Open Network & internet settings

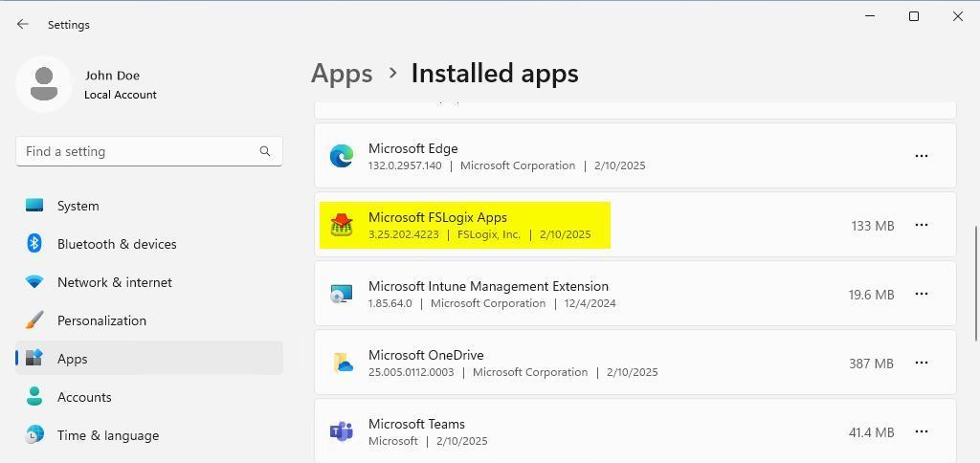[x=115, y=282]
